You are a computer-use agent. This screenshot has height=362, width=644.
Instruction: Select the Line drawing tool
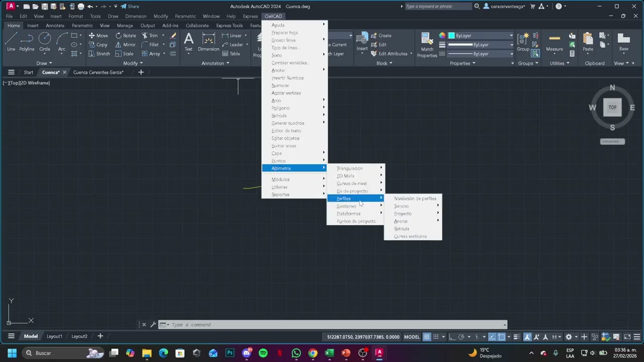coord(11,42)
